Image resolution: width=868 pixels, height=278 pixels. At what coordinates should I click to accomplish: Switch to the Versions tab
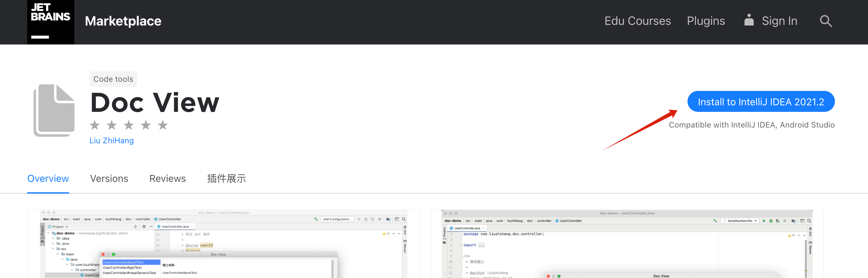pyautogui.click(x=109, y=178)
